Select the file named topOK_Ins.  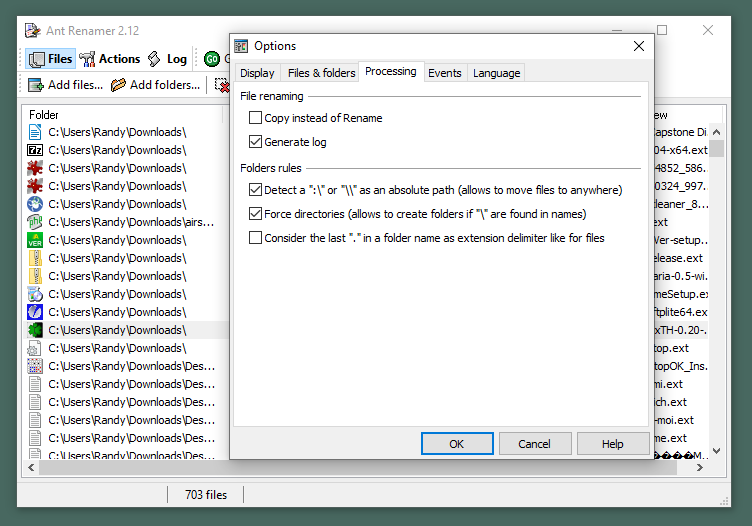(681, 366)
